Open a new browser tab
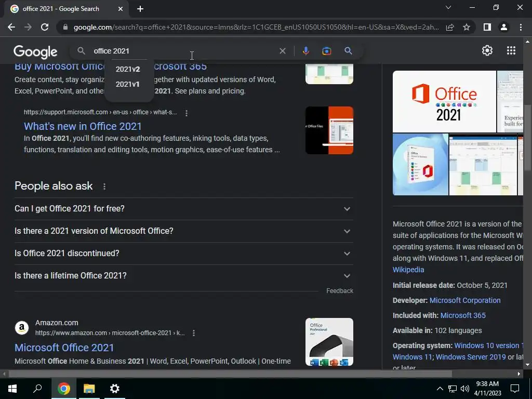The image size is (532, 399). point(140,9)
